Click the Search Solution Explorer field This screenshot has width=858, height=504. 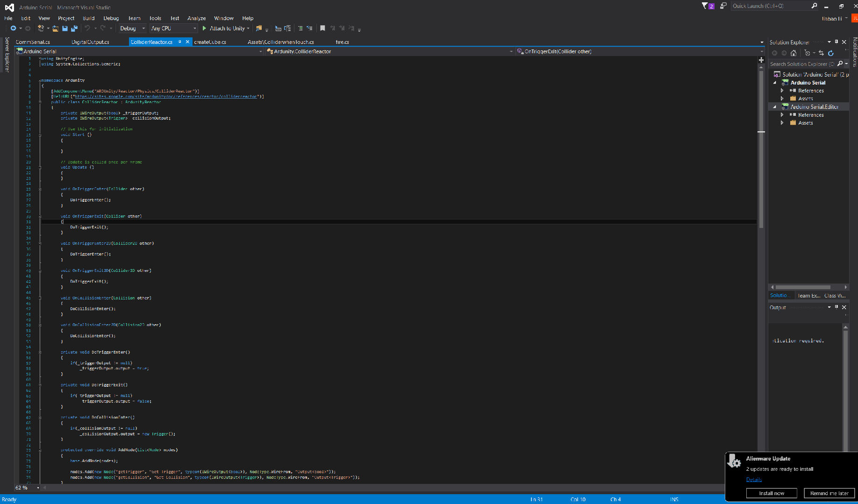(x=802, y=64)
